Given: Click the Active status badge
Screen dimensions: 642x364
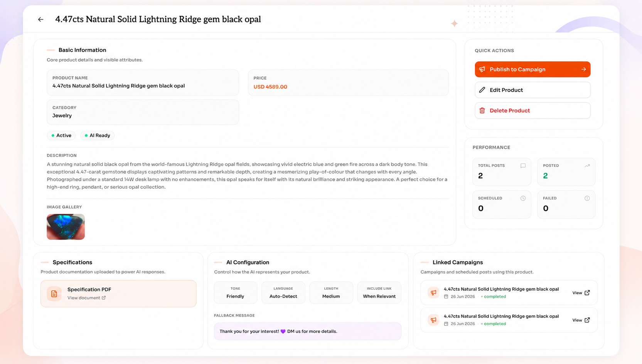Looking at the screenshot, I should [x=61, y=135].
